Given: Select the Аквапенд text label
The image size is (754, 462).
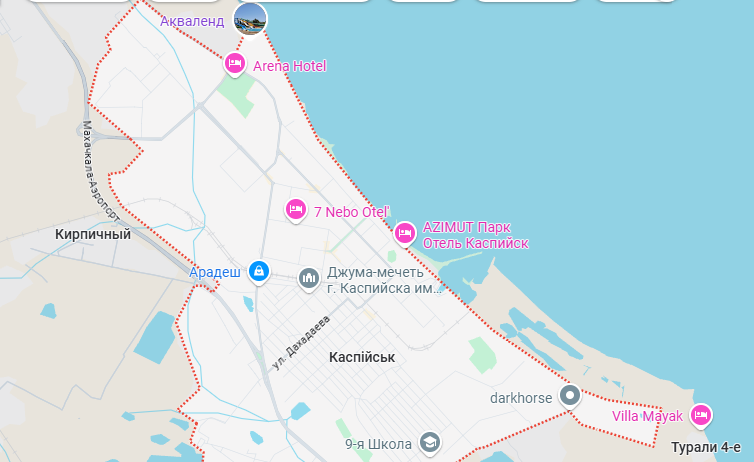Looking at the screenshot, I should coord(192,21).
